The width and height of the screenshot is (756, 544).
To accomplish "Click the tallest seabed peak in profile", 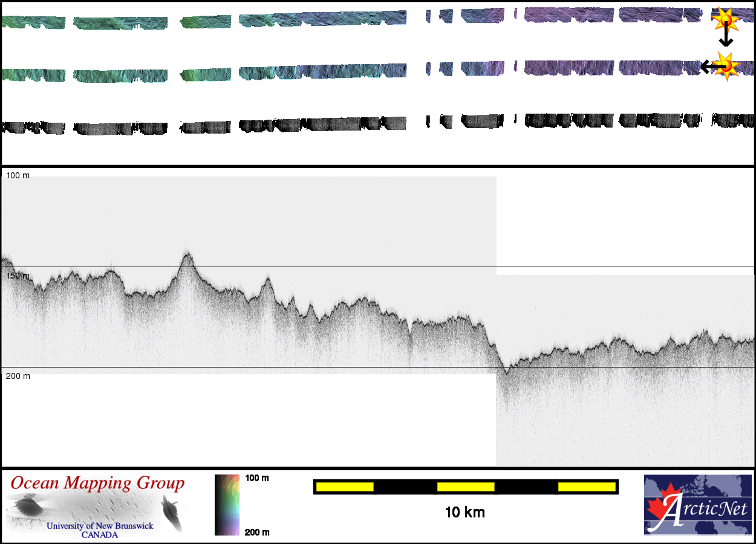I will tap(187, 254).
